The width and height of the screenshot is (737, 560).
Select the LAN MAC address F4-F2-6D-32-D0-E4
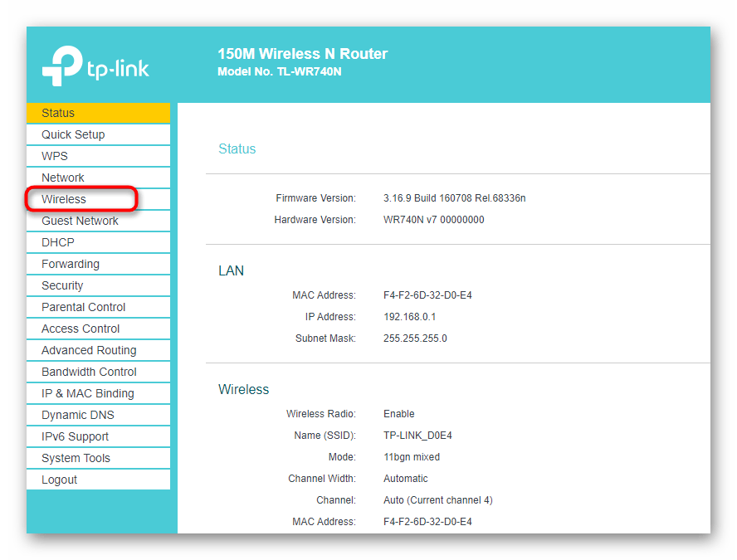tap(427, 295)
